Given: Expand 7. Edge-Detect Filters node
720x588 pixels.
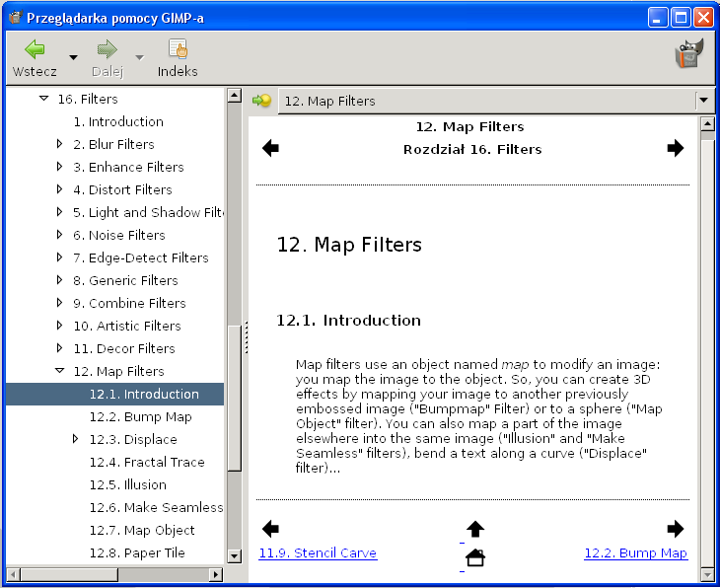Looking at the screenshot, I should tap(60, 257).
